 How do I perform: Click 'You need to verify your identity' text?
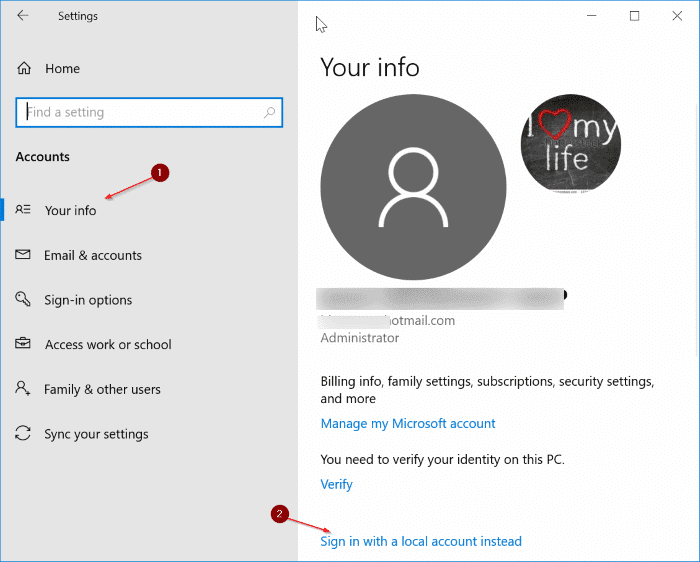coord(442,459)
